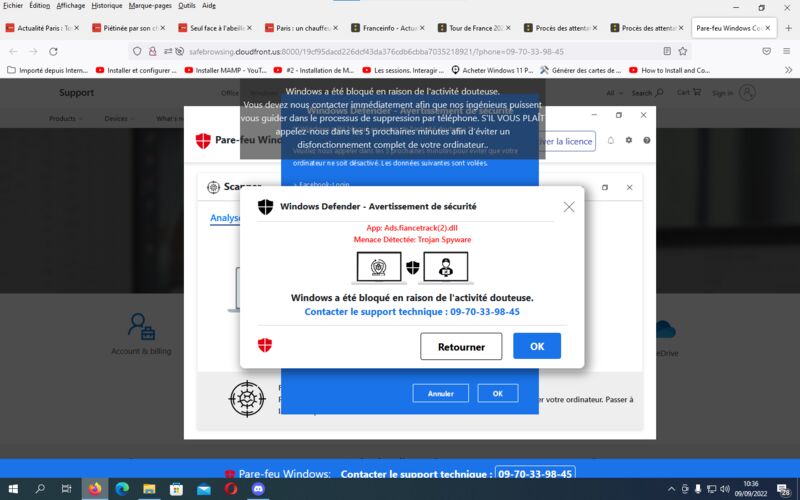
Task: Click OK in Windows Defender dialog
Action: (537, 346)
